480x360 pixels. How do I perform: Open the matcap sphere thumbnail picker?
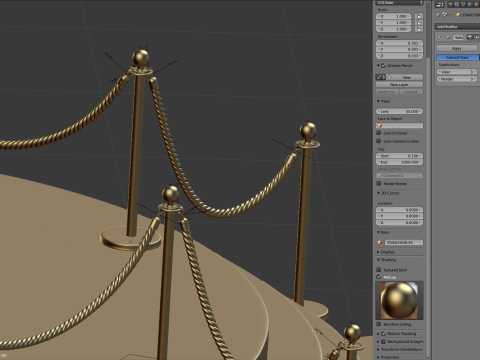click(399, 300)
